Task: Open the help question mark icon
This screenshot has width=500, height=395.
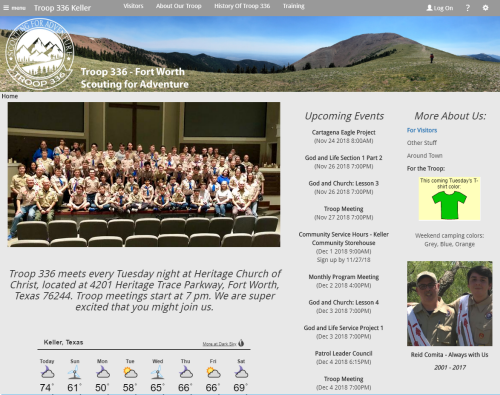Action: (468, 8)
